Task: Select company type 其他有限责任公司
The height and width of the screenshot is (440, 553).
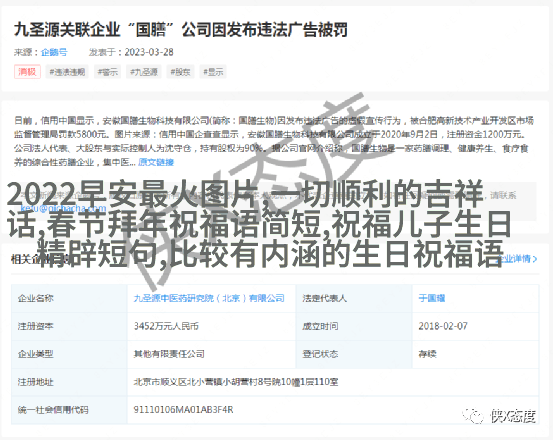Action: coord(169,354)
